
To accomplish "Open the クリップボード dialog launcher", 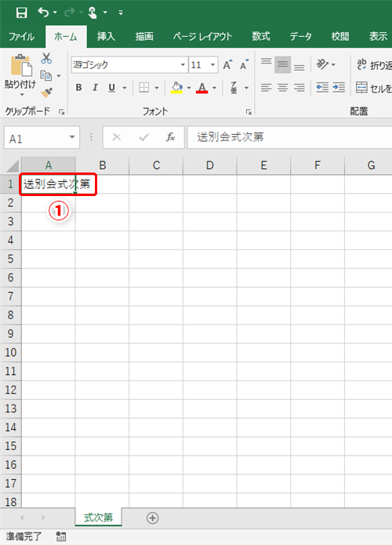I will [61, 112].
